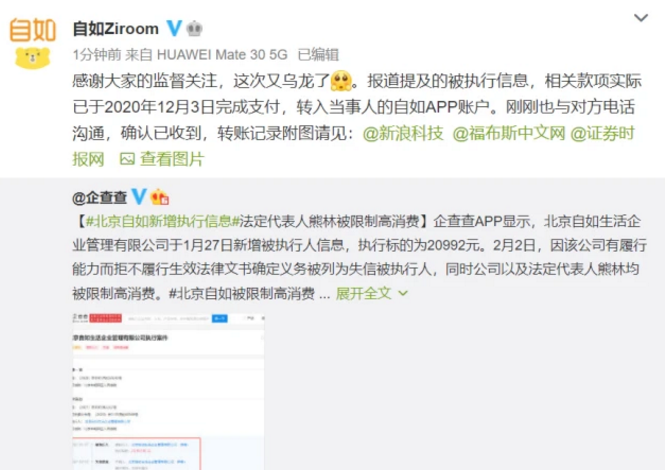Click the orange gift badge next to 企查查

point(160,197)
